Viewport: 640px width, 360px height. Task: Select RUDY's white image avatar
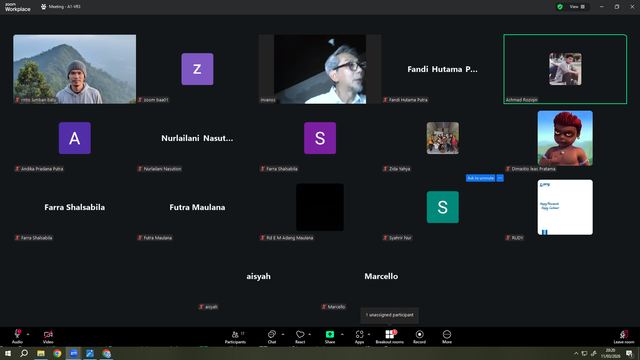coord(565,207)
